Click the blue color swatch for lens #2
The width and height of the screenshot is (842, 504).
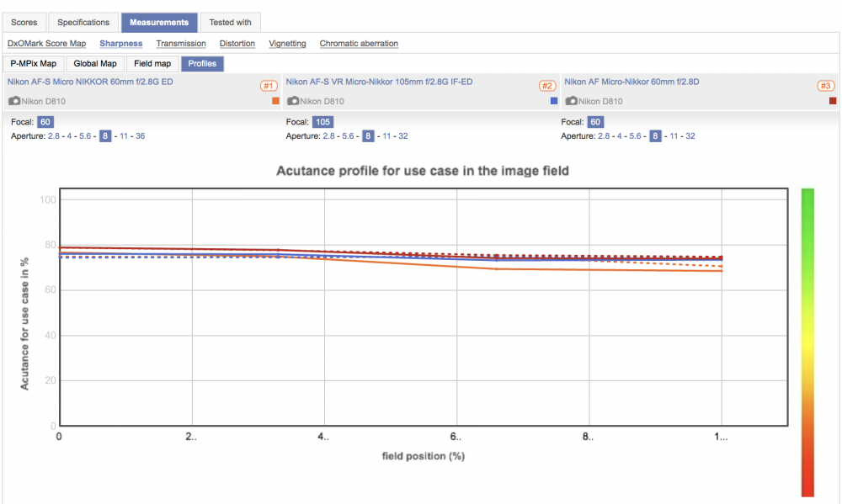click(x=554, y=101)
